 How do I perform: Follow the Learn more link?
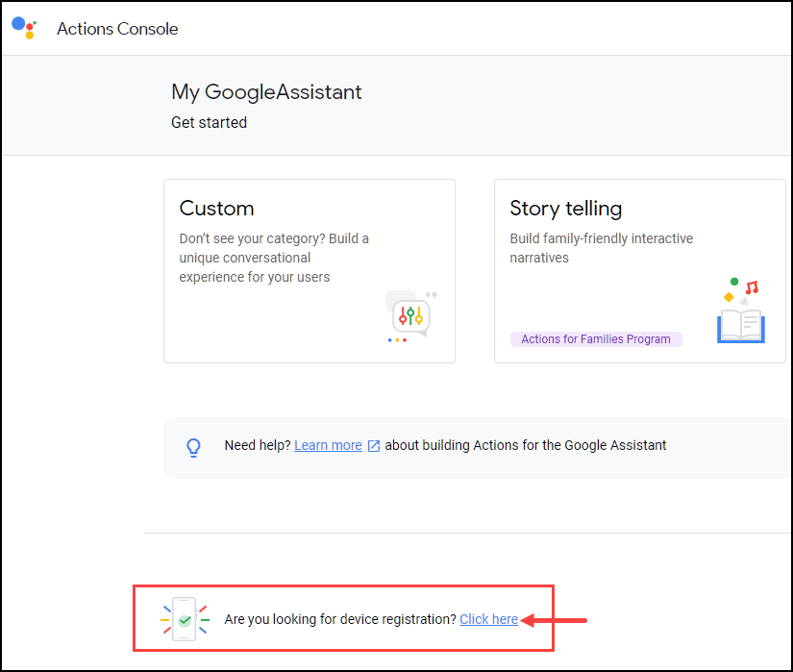pos(328,445)
